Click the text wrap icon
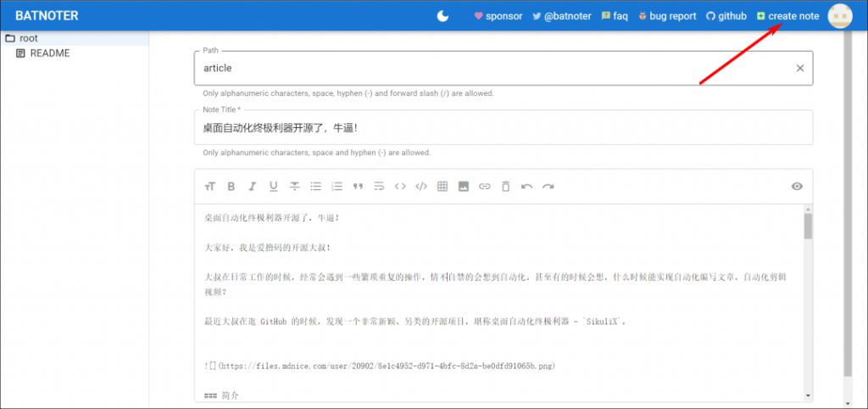Screen dimensions: 868x409 coord(379,187)
